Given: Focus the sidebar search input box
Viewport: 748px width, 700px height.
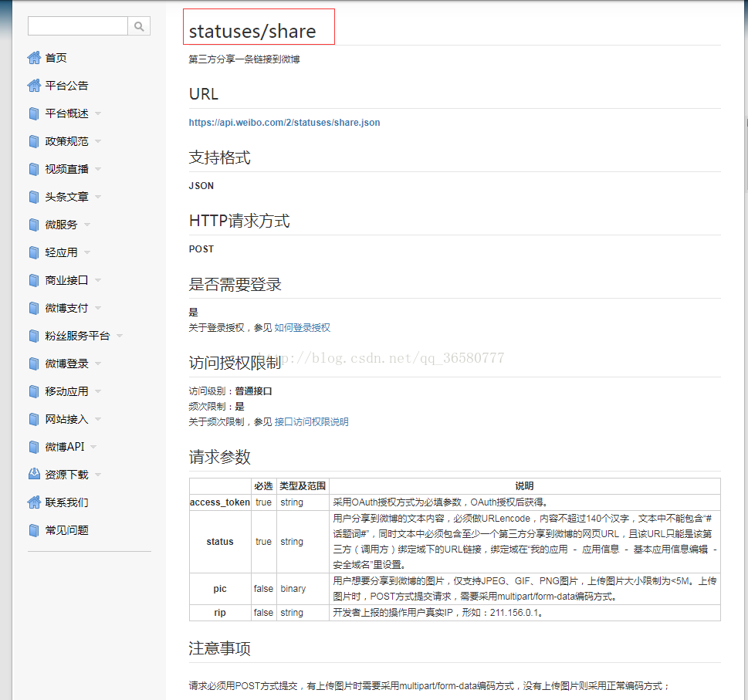Looking at the screenshot, I should pyautogui.click(x=78, y=26).
